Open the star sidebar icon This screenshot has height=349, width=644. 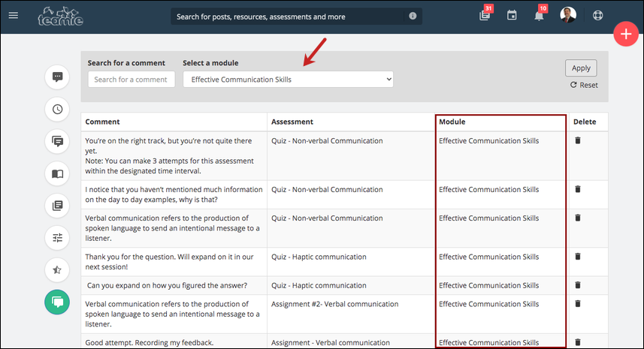(x=58, y=270)
